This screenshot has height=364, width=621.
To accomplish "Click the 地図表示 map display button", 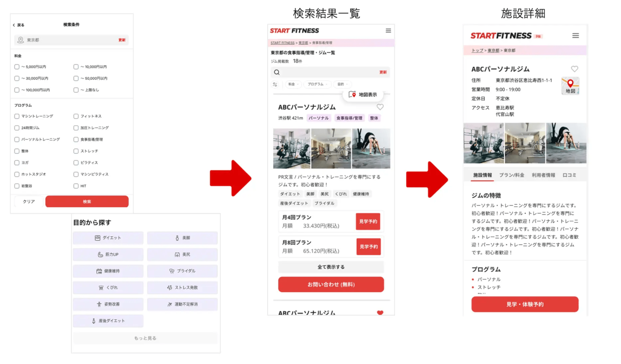I will pos(363,95).
